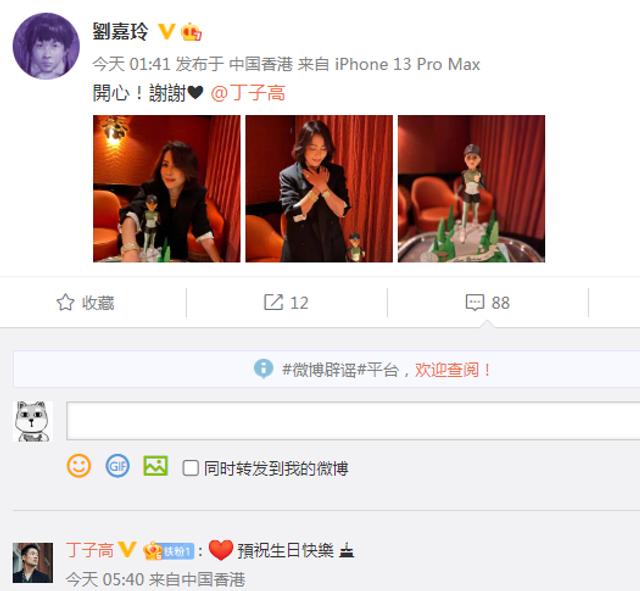Click into the comment text box
This screenshot has width=640, height=591.
[x=353, y=420]
